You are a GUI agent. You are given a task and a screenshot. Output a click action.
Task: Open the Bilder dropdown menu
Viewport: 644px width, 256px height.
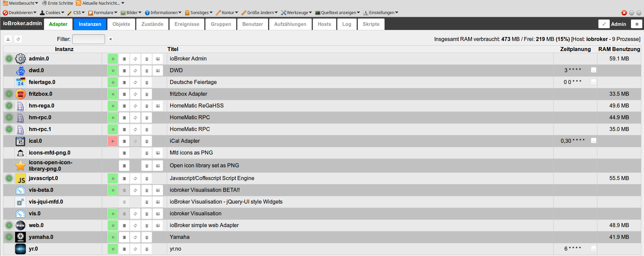point(131,13)
